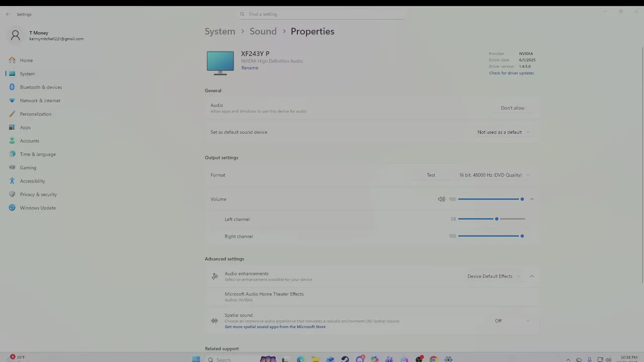Click the Time & language icon

[x=12, y=154]
